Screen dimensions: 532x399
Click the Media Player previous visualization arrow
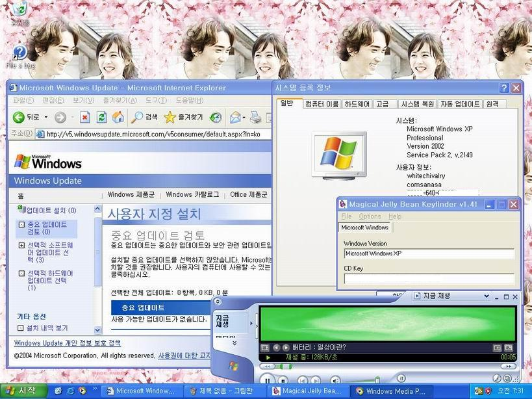click(x=276, y=348)
